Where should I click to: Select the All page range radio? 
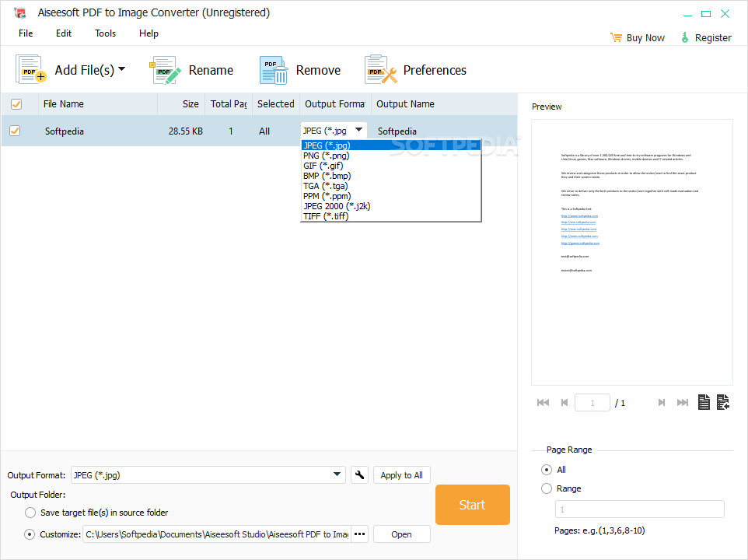(x=547, y=470)
